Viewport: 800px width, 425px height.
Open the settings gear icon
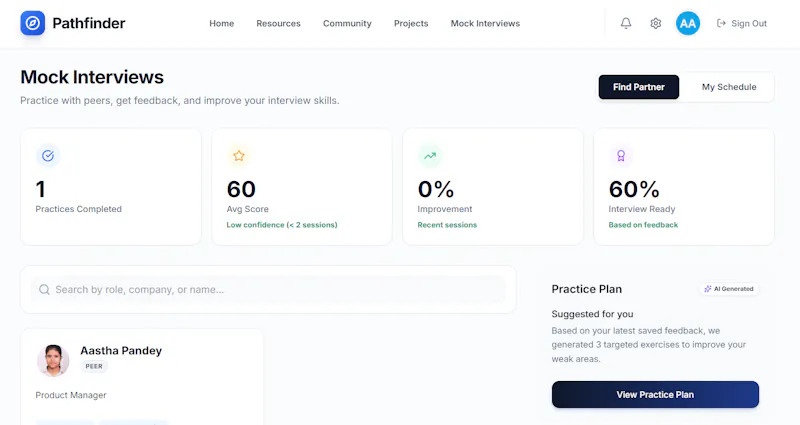[x=656, y=23]
